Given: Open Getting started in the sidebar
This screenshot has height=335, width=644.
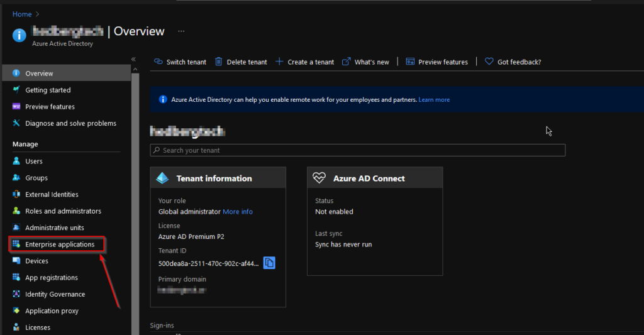Looking at the screenshot, I should 67,90.
